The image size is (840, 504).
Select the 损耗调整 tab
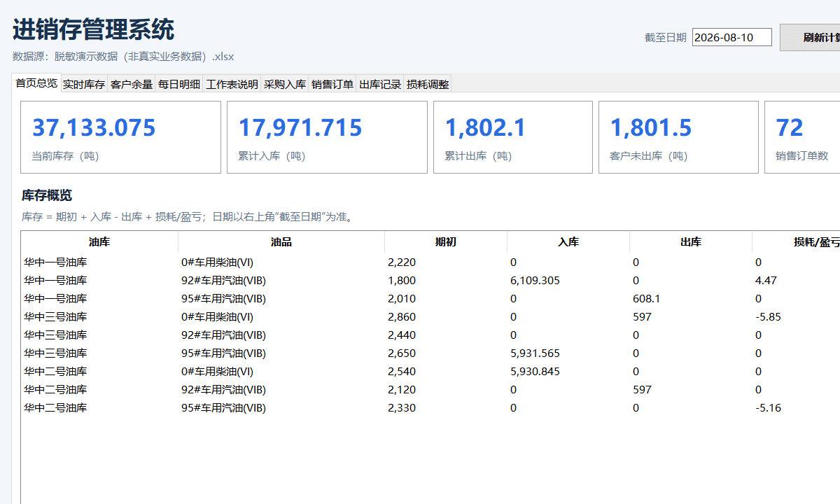428,85
